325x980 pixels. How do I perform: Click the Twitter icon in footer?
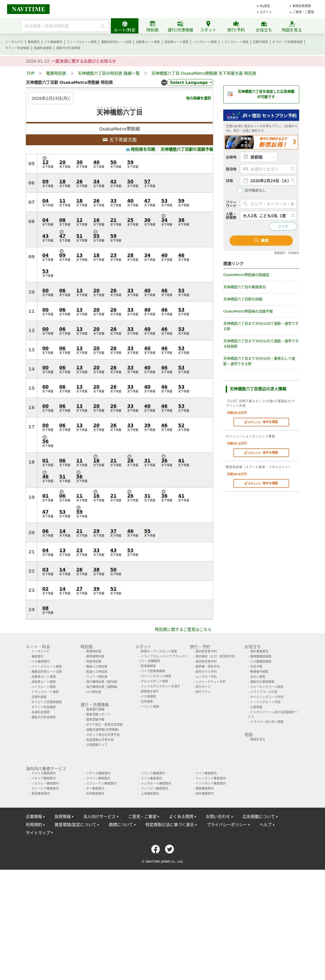[169, 849]
